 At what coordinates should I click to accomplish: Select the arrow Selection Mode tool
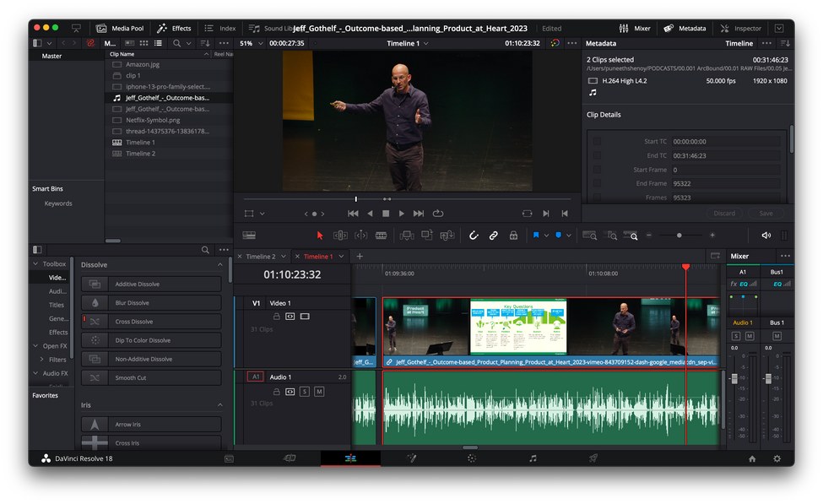coord(320,236)
